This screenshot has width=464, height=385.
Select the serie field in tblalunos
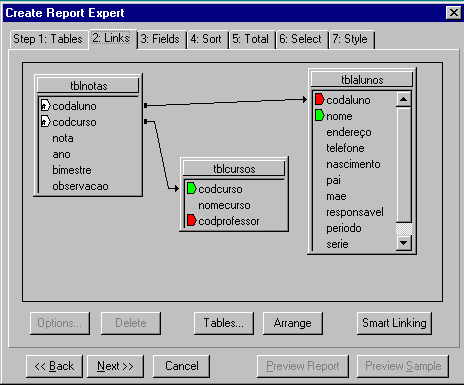pyautogui.click(x=337, y=244)
